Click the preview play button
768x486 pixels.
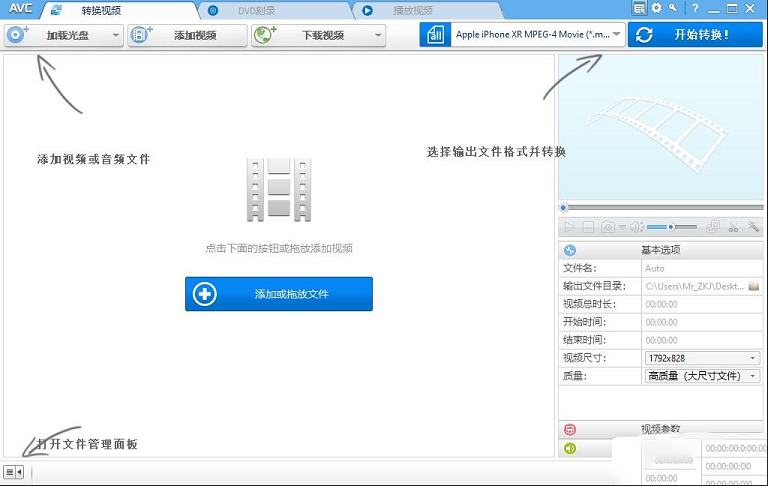[x=569, y=227]
